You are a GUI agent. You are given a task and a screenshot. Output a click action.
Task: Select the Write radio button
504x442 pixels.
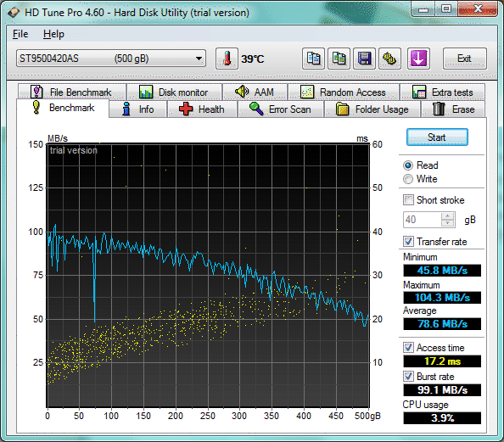(x=408, y=179)
